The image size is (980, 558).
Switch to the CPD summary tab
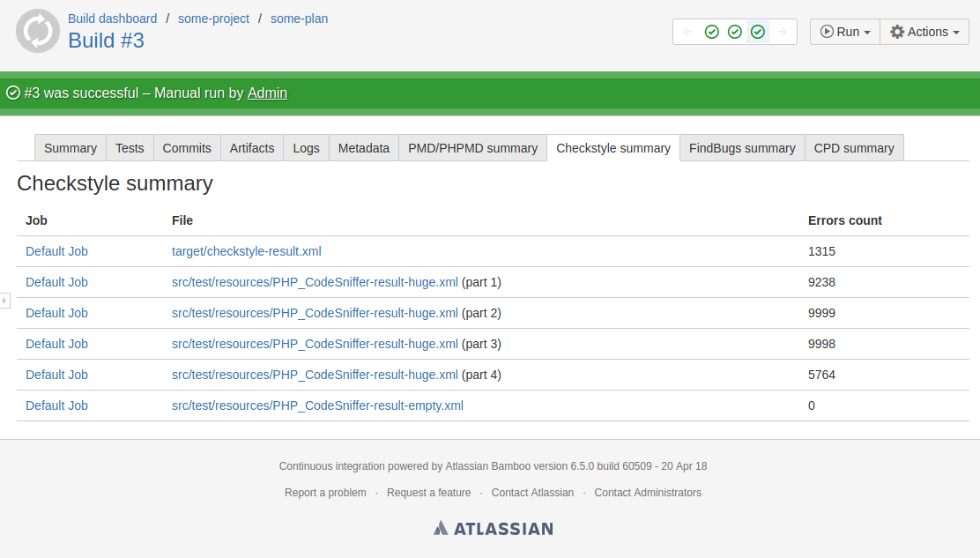pyautogui.click(x=854, y=148)
